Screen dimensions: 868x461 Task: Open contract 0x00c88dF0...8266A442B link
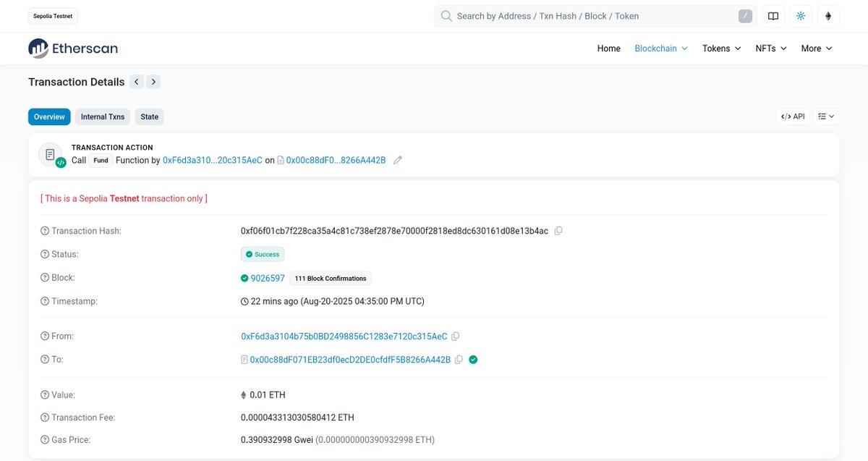click(336, 160)
